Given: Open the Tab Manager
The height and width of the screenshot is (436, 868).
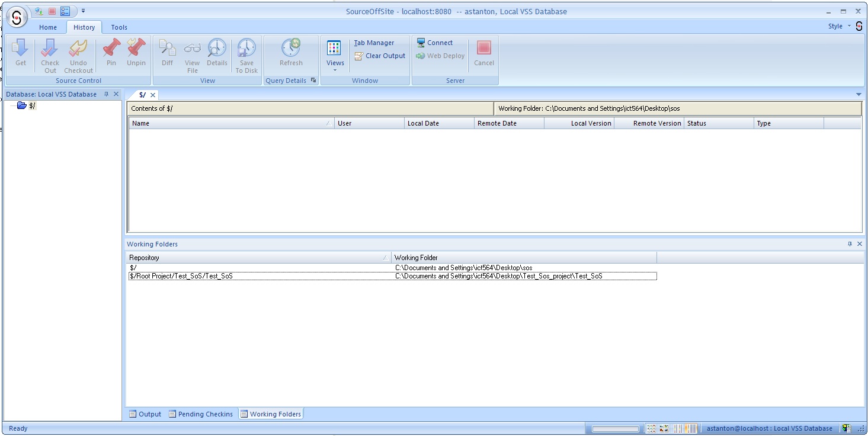Looking at the screenshot, I should [374, 43].
